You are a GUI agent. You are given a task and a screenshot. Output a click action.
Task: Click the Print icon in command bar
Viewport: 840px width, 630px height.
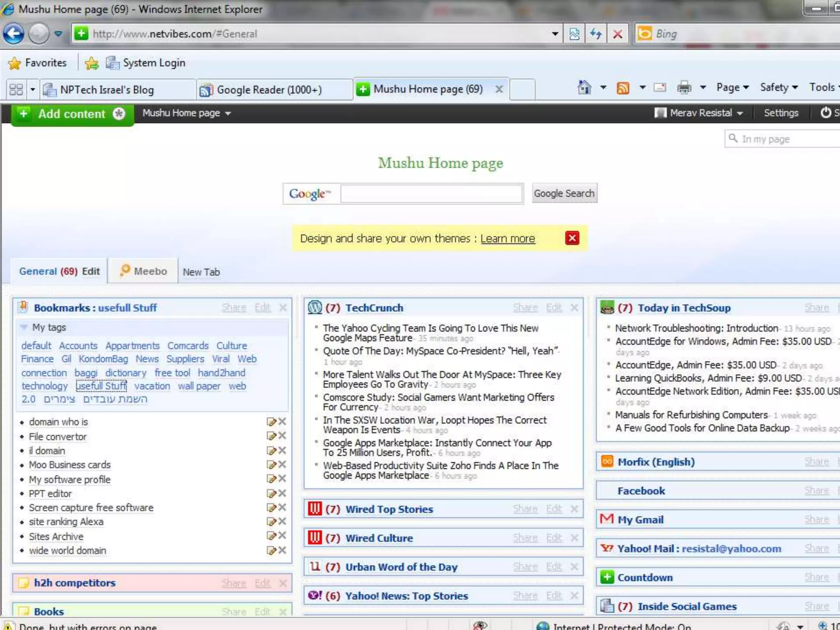684,87
